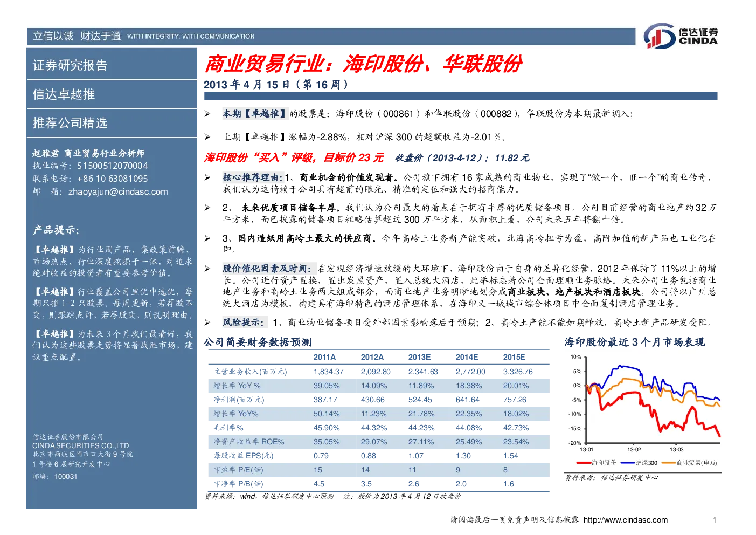The height and width of the screenshot is (535, 756).
Task: Click EPS value 1.54
Action: coord(511,456)
